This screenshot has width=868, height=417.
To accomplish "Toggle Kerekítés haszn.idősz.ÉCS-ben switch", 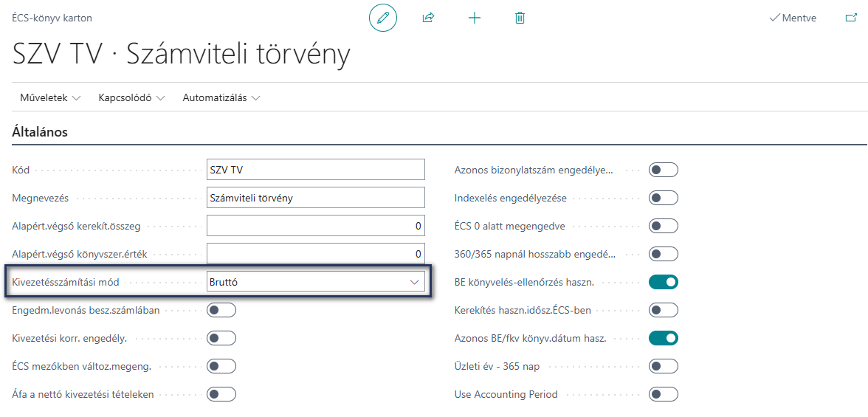I will [663, 310].
